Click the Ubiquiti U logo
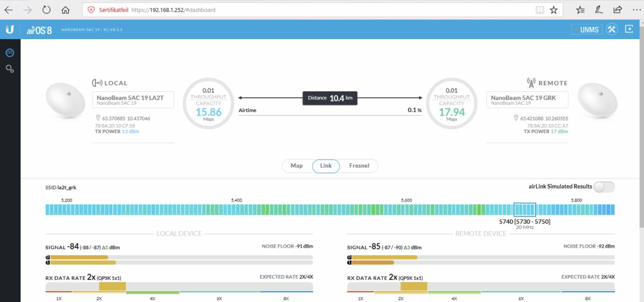Screen dimensions: 644x302 [x=10, y=29]
